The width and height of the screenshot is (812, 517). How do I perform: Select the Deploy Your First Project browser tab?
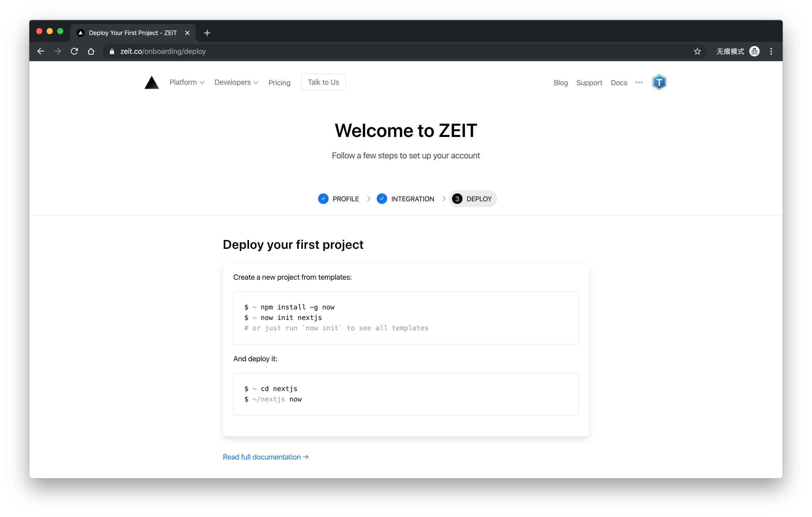click(133, 33)
